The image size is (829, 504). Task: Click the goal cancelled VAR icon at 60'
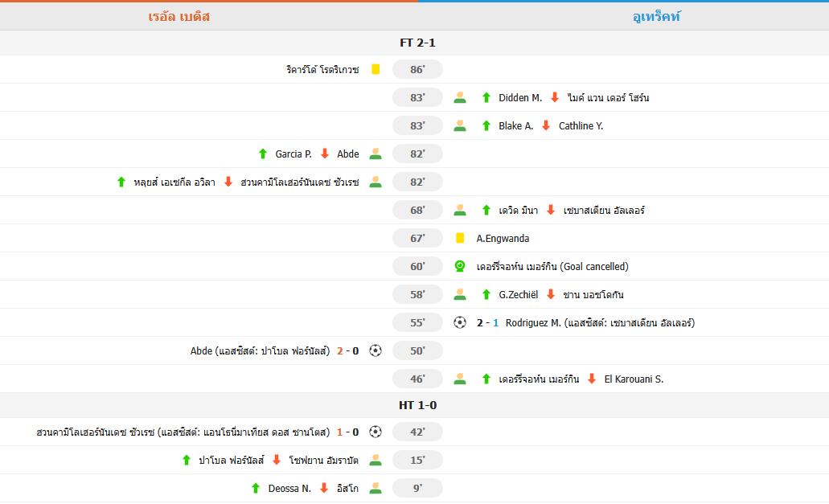460,266
